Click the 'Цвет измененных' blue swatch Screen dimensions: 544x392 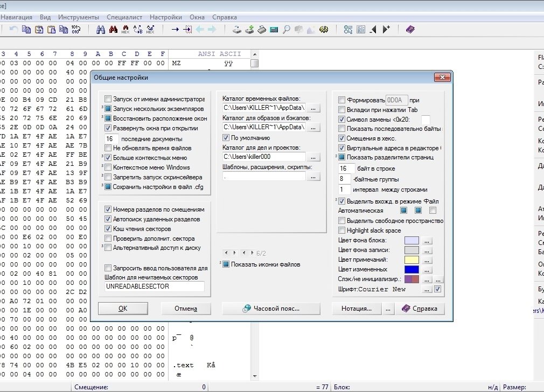(412, 270)
